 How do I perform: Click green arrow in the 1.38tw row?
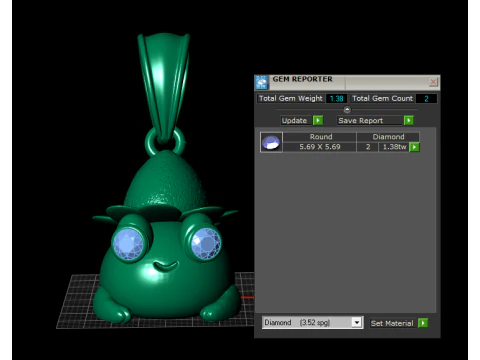click(414, 147)
